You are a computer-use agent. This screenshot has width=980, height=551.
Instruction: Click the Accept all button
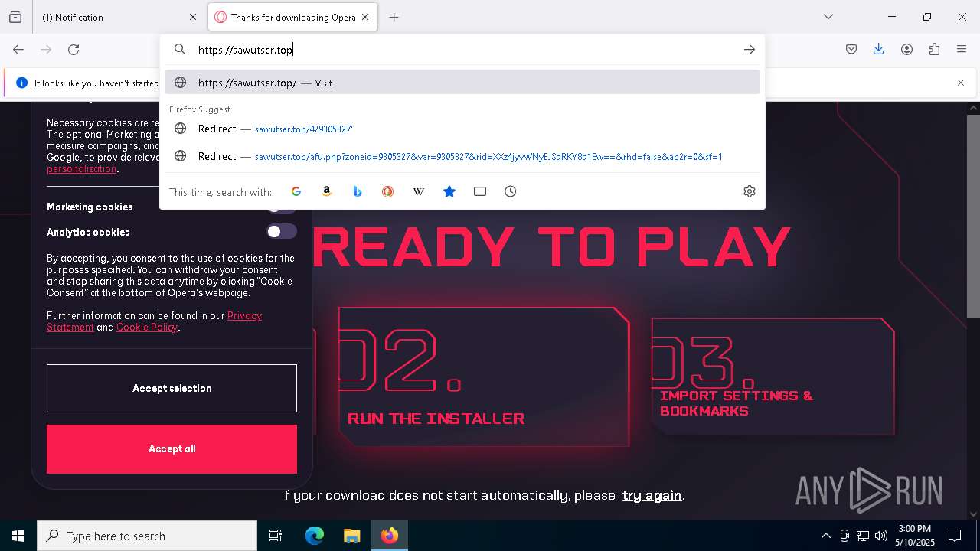click(171, 448)
